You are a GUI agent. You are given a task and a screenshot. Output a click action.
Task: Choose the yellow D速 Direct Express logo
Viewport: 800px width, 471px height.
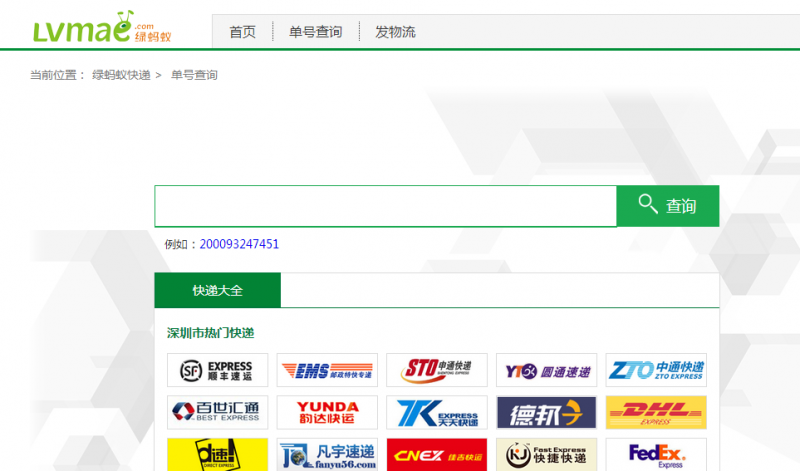pyautogui.click(x=217, y=454)
